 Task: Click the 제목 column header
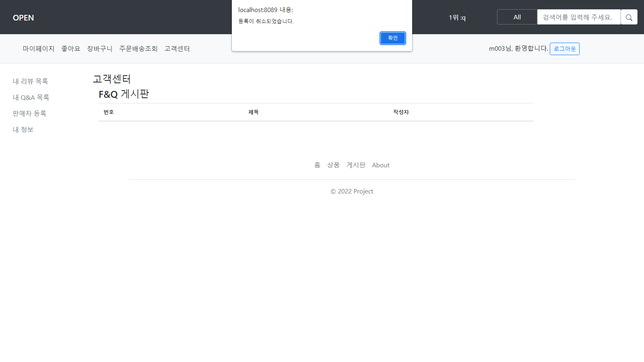pyautogui.click(x=254, y=112)
